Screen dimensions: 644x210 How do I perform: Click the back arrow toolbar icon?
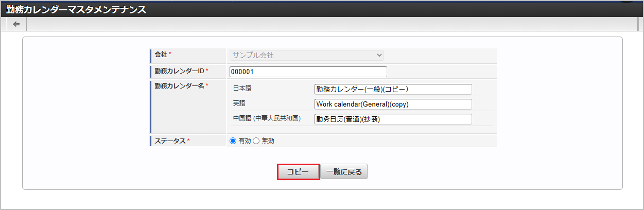pyautogui.click(x=16, y=24)
